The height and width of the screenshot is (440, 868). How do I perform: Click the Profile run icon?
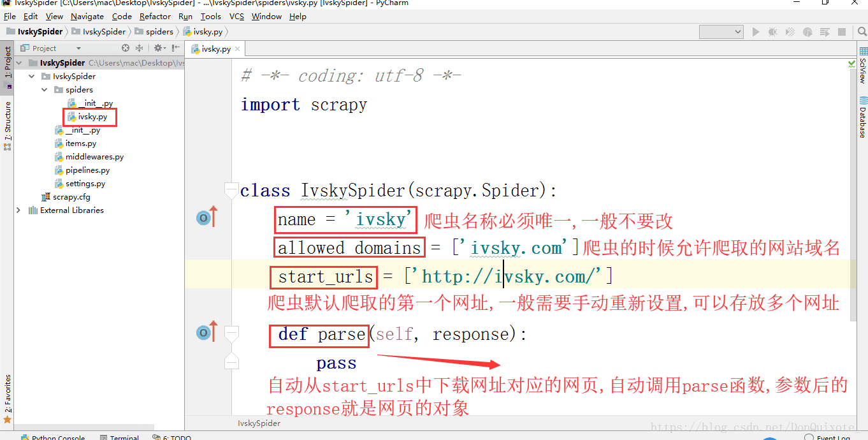[807, 31]
